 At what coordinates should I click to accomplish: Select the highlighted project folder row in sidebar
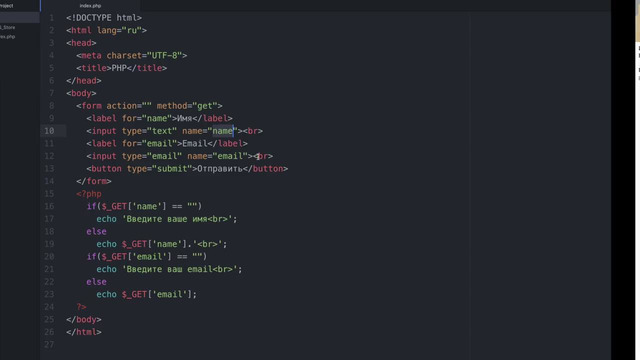(20, 17)
